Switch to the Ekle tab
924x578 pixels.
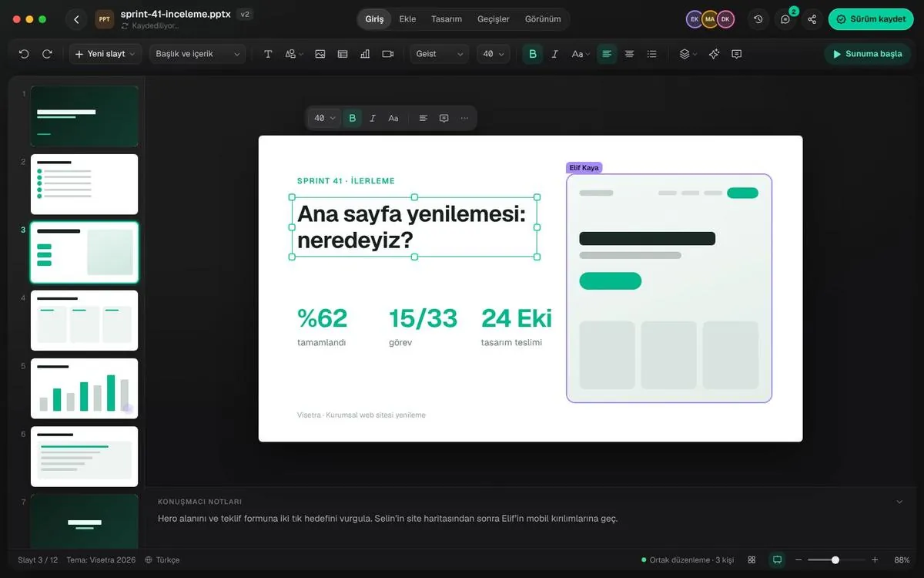click(x=407, y=19)
